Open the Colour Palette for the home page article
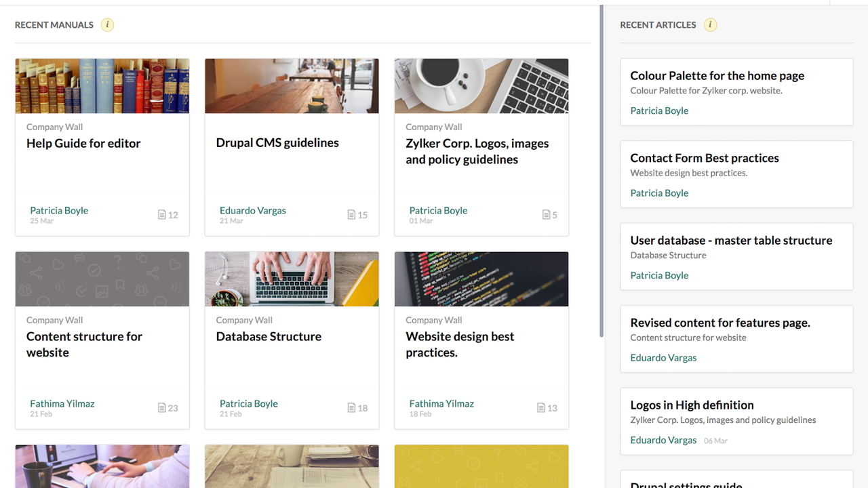 click(x=717, y=75)
